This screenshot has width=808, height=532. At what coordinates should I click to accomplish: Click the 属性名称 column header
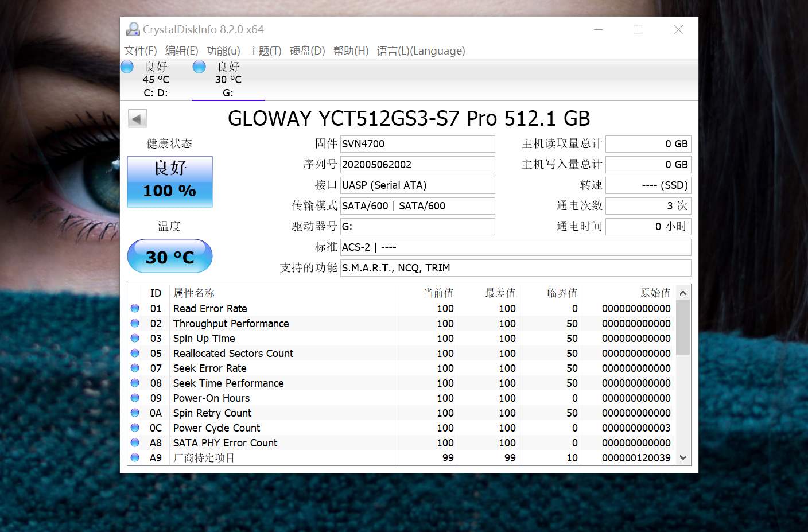pyautogui.click(x=194, y=293)
